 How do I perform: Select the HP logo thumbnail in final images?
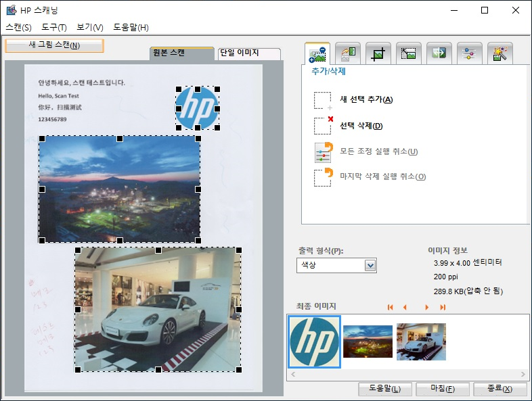[314, 341]
